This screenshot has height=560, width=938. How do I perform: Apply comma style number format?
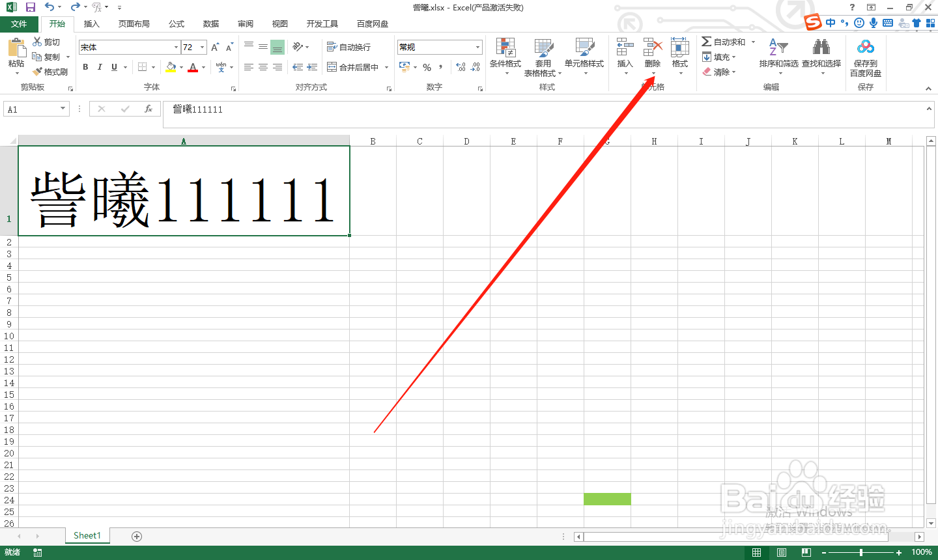coord(441,67)
